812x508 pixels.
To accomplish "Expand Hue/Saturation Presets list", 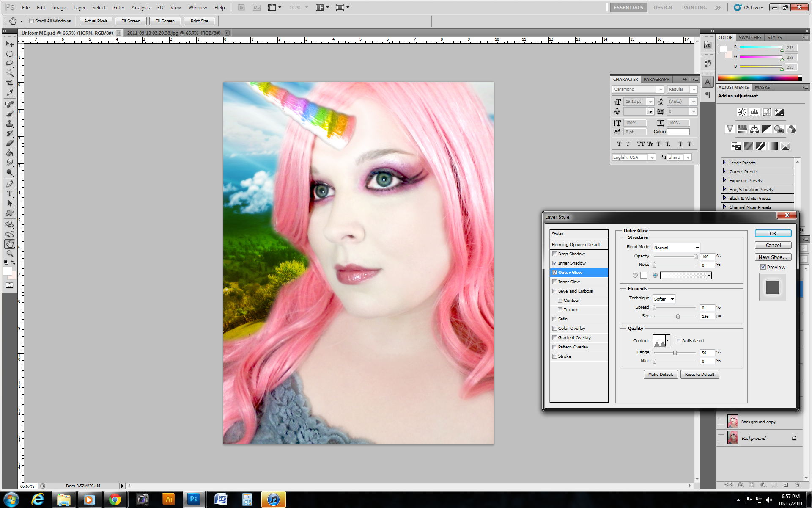I will click(x=724, y=189).
